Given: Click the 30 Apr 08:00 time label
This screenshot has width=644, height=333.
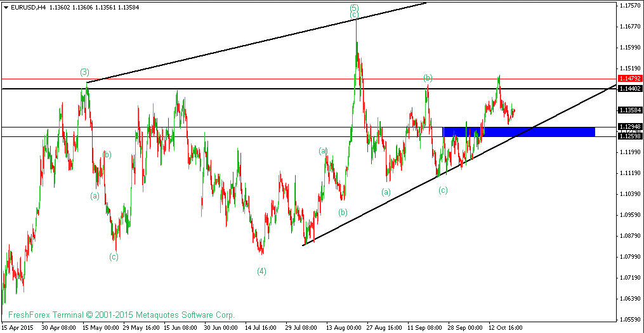Looking at the screenshot, I should coord(60,328).
